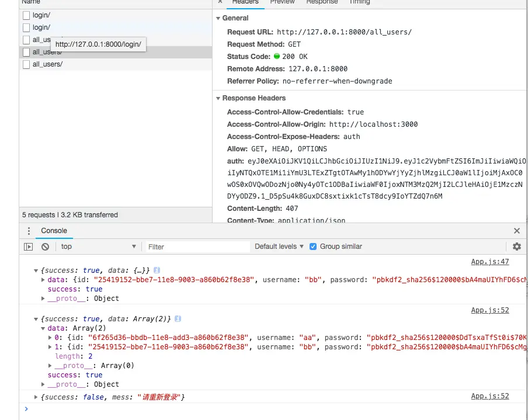Click the Allow: GET, HEAD, OPTIONS header
528x420 pixels.
277,149
